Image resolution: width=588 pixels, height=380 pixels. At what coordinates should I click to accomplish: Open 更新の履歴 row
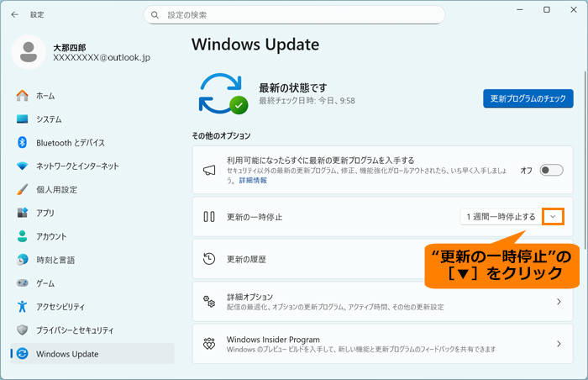[x=382, y=259]
